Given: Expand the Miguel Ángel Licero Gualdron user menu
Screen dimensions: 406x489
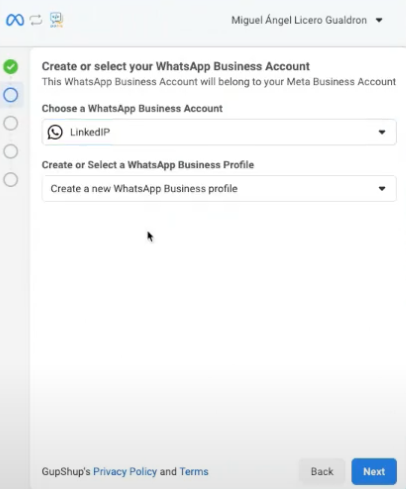Looking at the screenshot, I should tap(379, 20).
